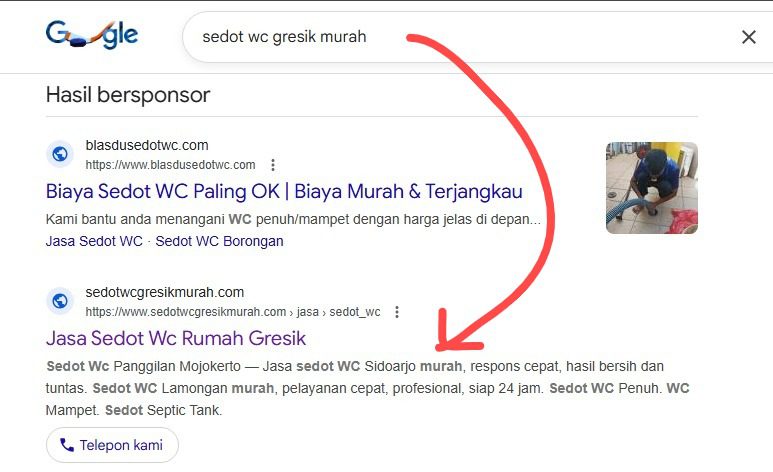Image resolution: width=773 pixels, height=472 pixels.
Task: Click the globe favicon for sedotwcgresikmurah.com
Action: 60,301
